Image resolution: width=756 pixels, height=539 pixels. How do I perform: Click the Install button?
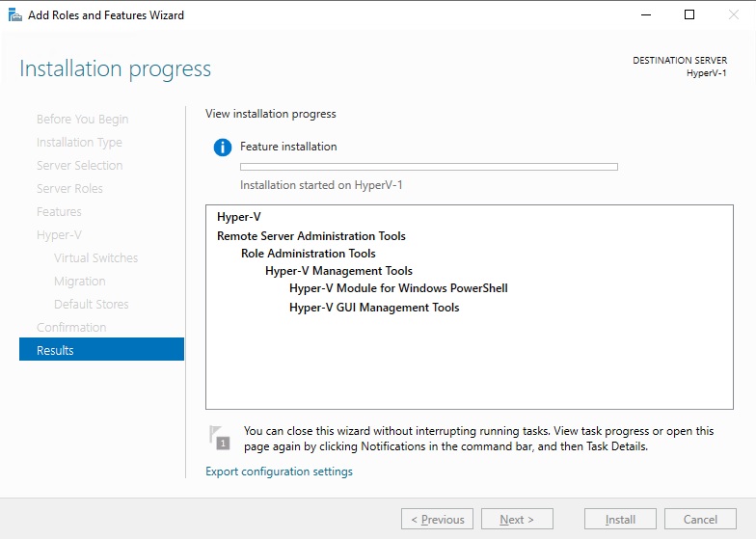620,519
